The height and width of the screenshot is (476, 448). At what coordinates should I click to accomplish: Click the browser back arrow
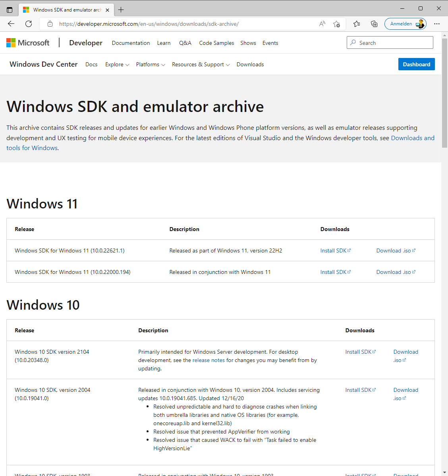point(11,24)
